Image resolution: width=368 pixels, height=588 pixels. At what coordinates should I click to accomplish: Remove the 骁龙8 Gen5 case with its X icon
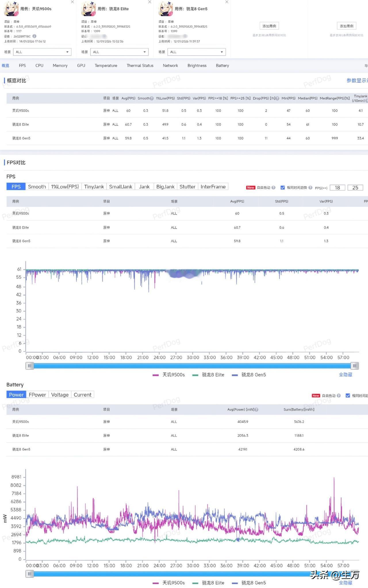tap(227, 2)
